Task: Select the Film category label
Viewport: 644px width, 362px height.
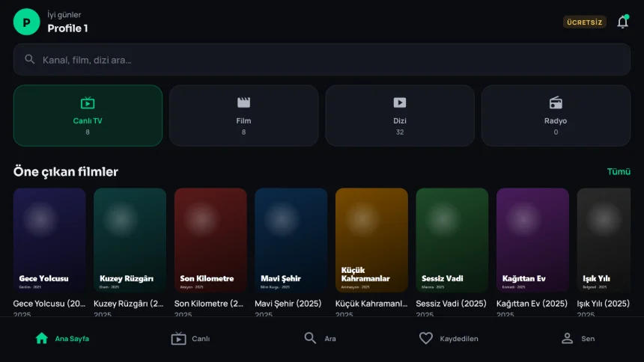Action: coord(243,120)
